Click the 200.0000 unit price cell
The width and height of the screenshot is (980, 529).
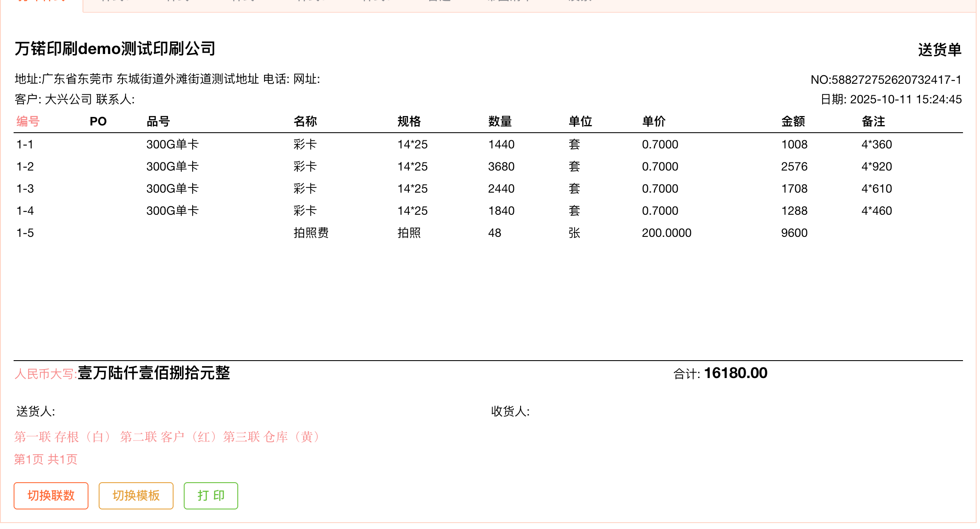[x=667, y=233]
